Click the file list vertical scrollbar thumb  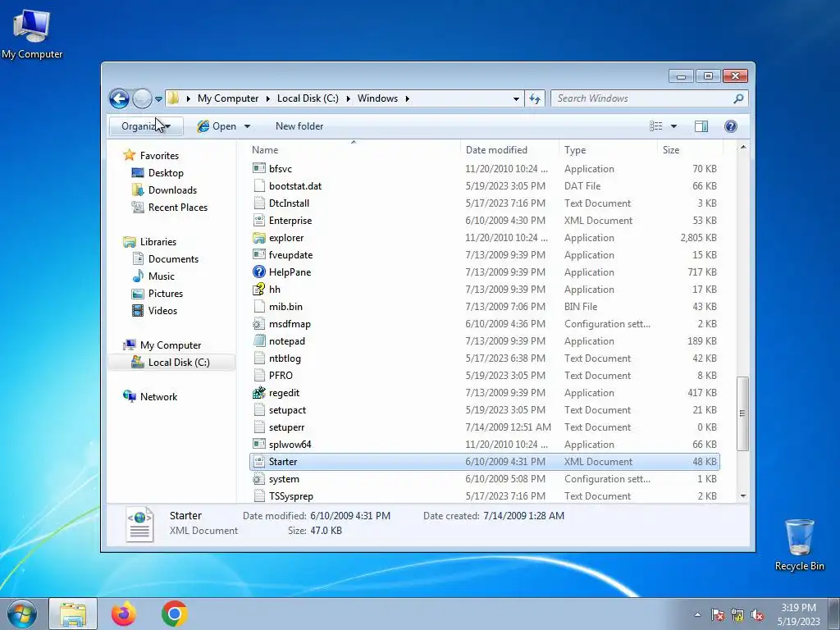click(x=742, y=413)
